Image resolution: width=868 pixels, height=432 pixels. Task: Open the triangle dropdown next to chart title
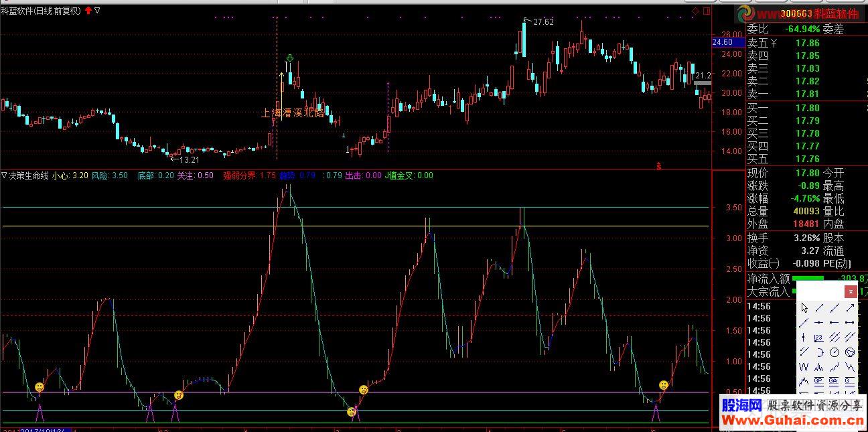point(97,10)
